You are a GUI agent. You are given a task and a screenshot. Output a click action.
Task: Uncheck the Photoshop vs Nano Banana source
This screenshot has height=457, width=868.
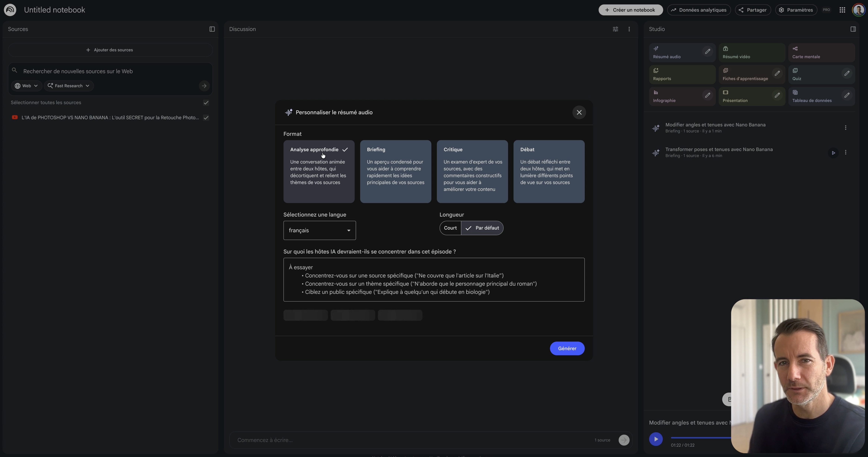click(206, 118)
